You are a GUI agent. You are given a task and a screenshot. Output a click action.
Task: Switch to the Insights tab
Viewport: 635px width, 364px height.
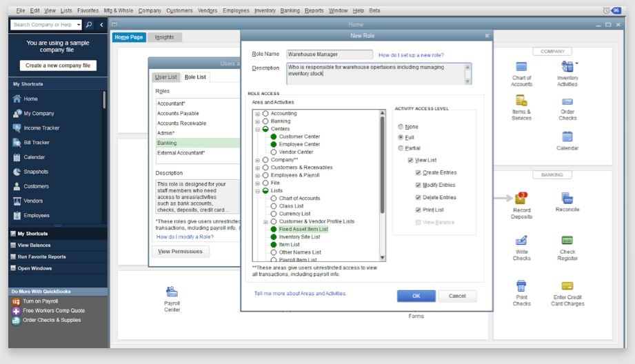(164, 37)
